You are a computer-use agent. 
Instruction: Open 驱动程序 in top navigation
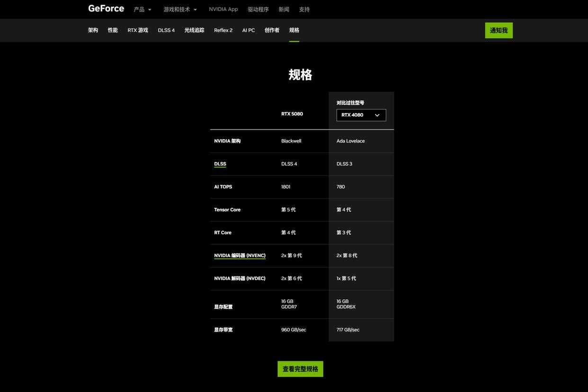(x=258, y=9)
